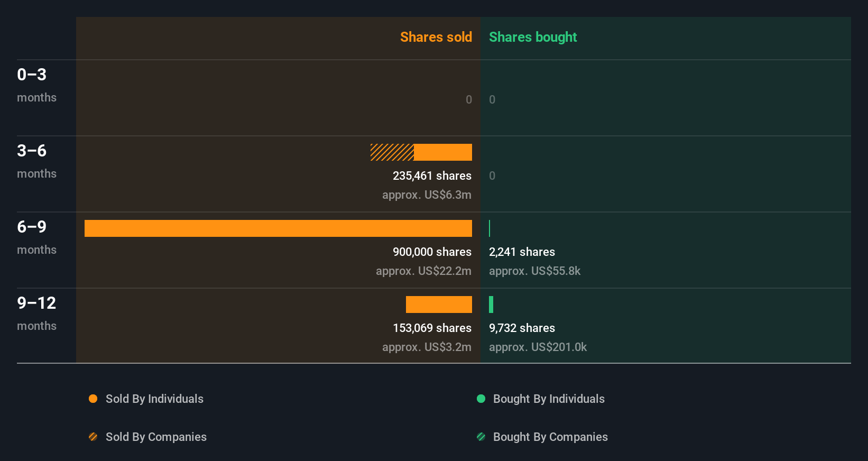Image resolution: width=868 pixels, height=461 pixels.
Task: Click the 235,461 shares value
Action: (432, 176)
